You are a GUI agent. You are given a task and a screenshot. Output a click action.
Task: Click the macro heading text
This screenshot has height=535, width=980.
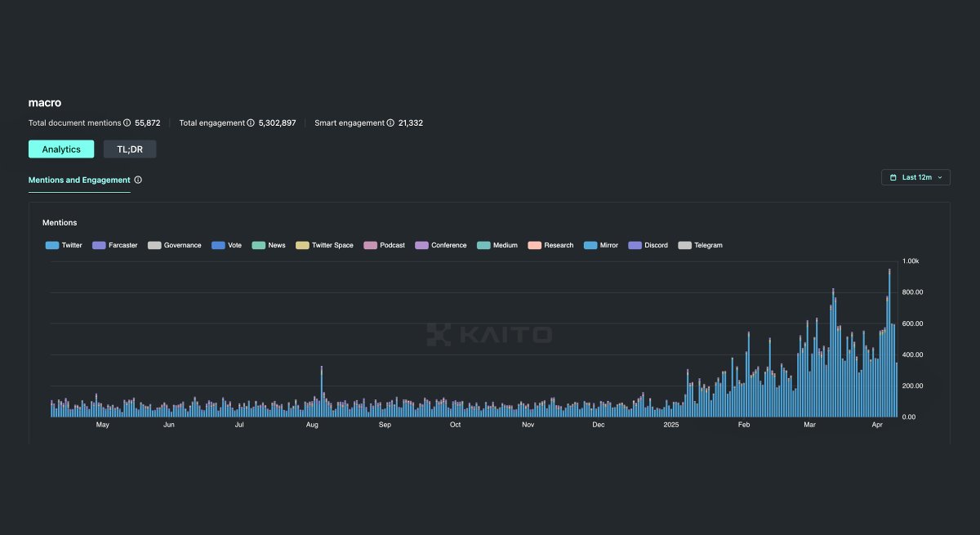pyautogui.click(x=45, y=103)
